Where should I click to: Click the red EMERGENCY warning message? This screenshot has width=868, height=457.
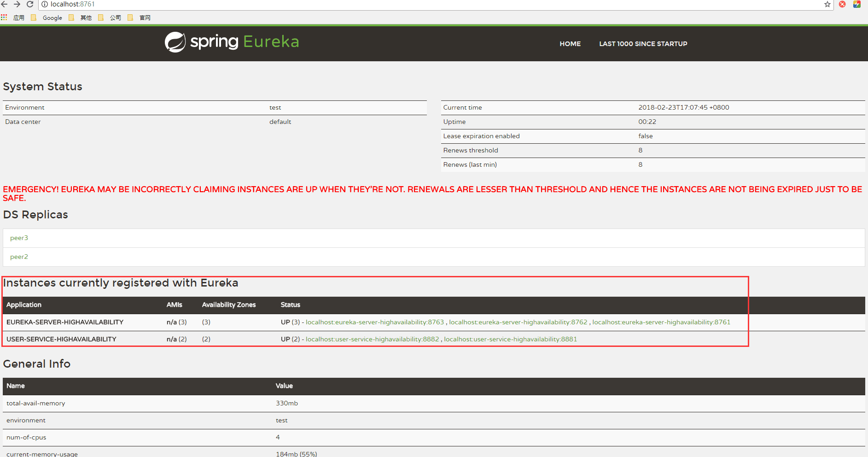432,193
